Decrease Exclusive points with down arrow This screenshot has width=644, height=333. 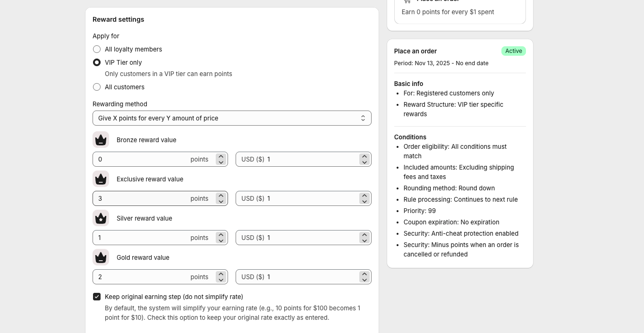221,202
